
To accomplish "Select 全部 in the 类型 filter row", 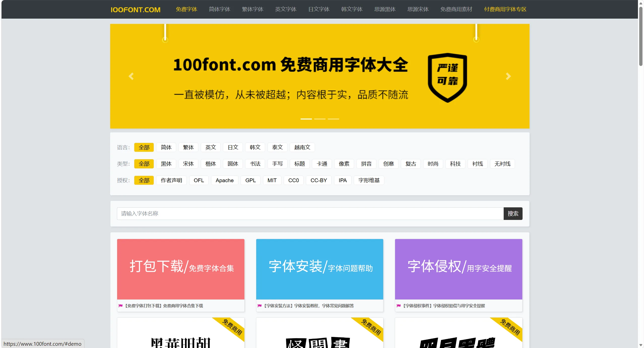I will 144,164.
